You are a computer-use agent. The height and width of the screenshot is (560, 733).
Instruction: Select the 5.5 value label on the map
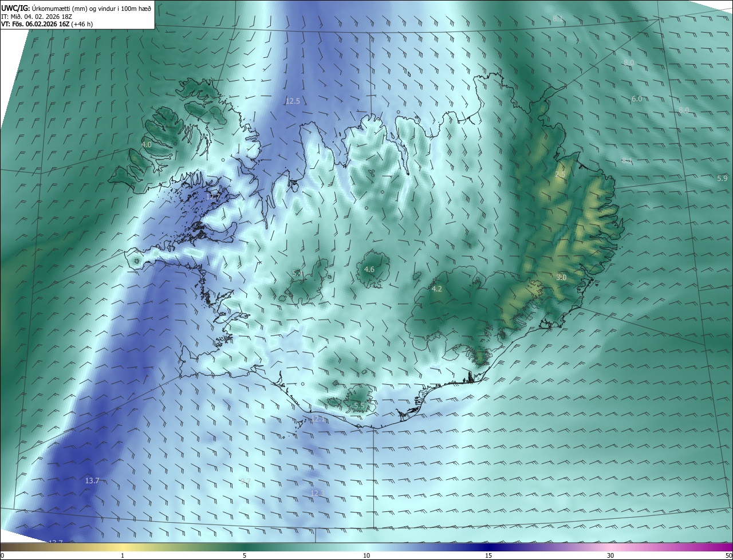coord(359,405)
